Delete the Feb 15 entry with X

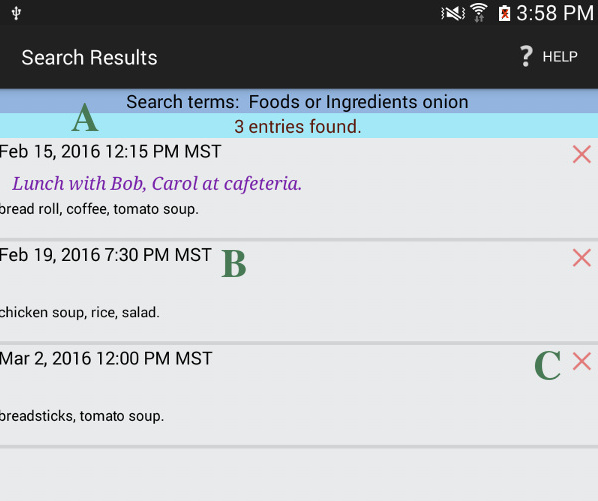[x=582, y=154]
